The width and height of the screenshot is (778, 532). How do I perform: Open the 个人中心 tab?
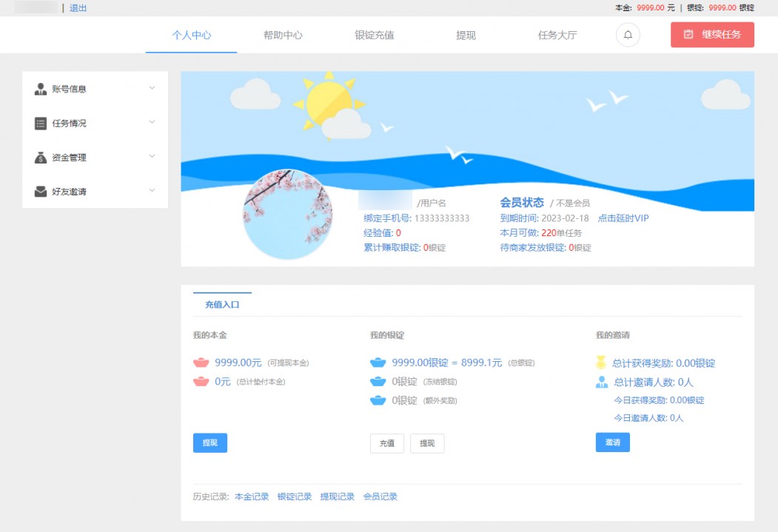click(x=192, y=36)
